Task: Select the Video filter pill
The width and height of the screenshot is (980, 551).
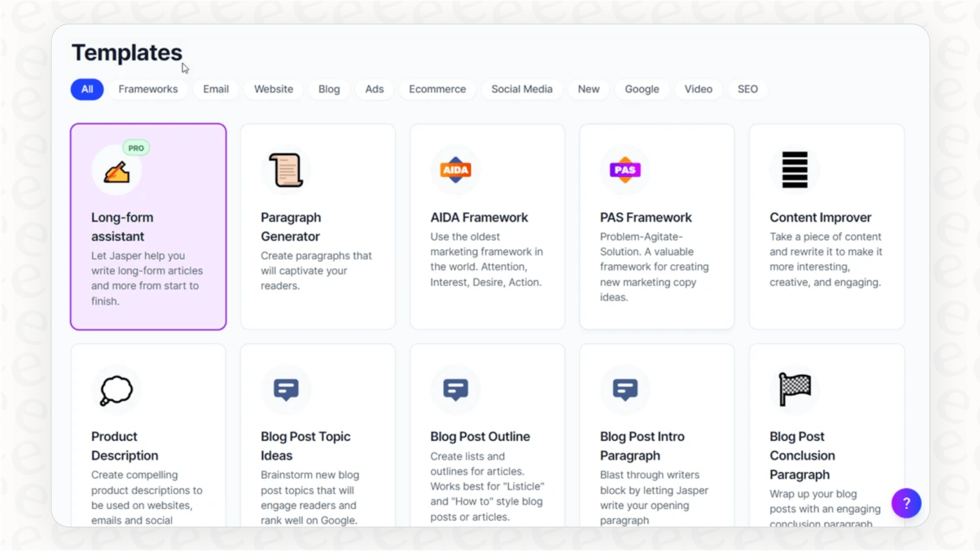Action: (698, 89)
